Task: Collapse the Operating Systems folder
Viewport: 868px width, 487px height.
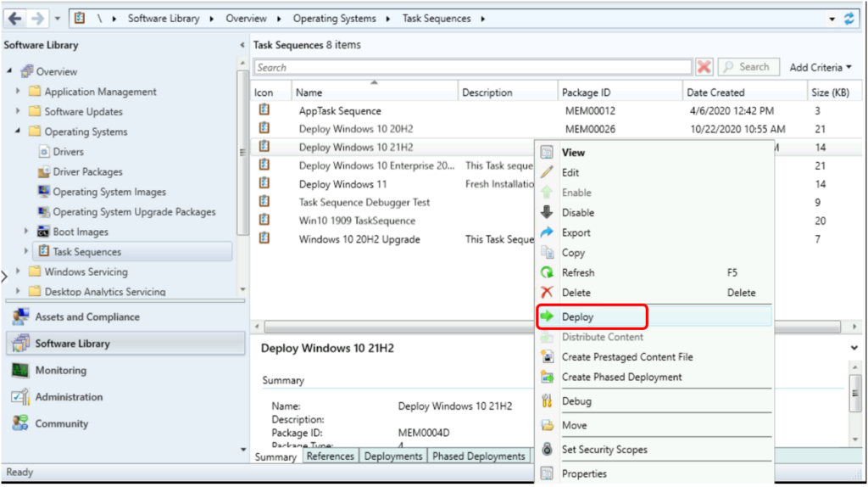Action: pos(18,131)
